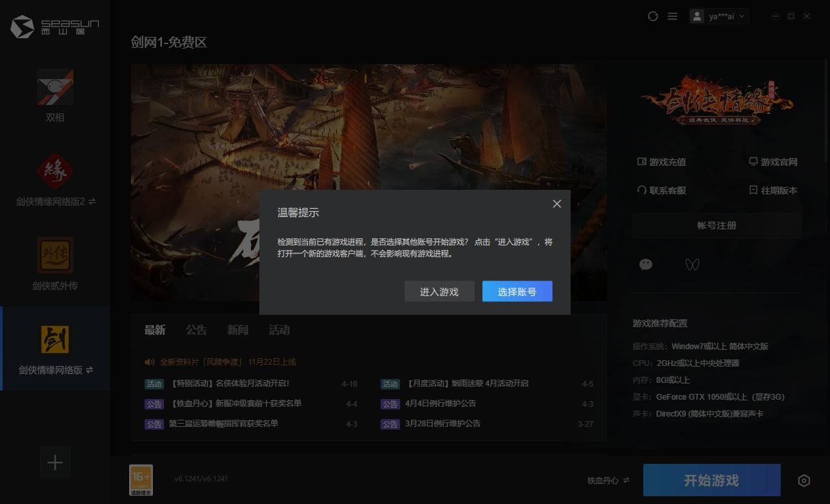Image resolution: width=830 pixels, height=504 pixels.
Task: Open 烟雨迷蒙 4月活动开启 news item
Action: pos(466,384)
